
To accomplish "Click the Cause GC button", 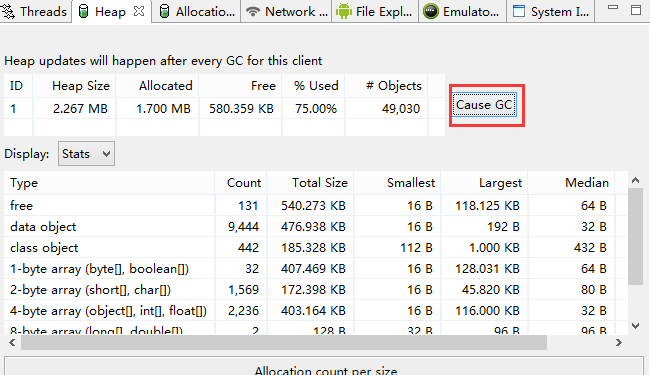I will pyautogui.click(x=484, y=105).
